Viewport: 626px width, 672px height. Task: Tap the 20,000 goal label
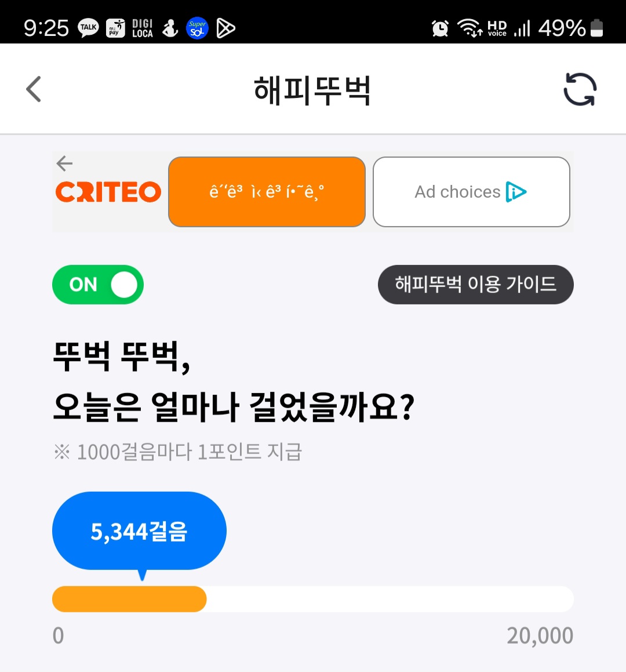coord(540,636)
